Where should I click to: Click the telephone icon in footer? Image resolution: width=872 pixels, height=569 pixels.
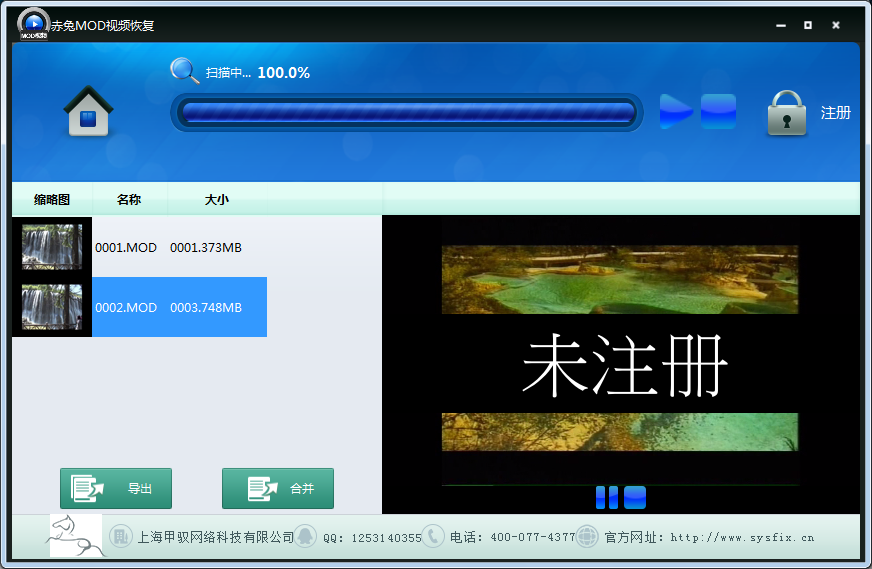point(433,536)
